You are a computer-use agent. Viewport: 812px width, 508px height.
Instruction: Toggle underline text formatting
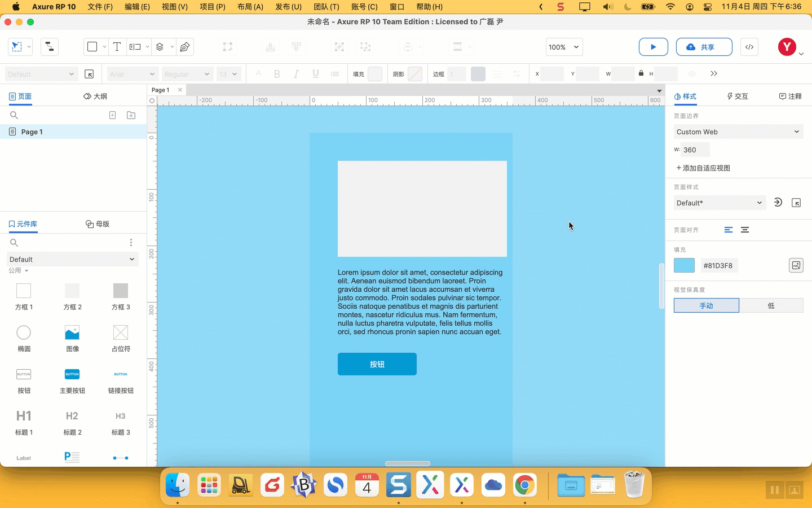point(316,74)
